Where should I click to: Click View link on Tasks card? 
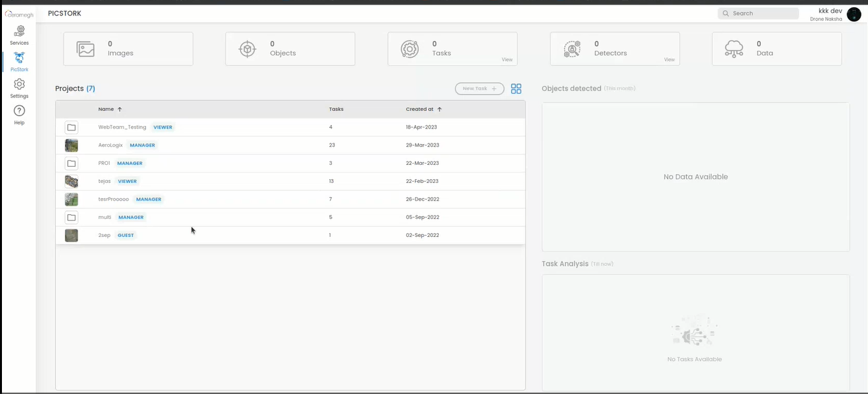coord(507,60)
